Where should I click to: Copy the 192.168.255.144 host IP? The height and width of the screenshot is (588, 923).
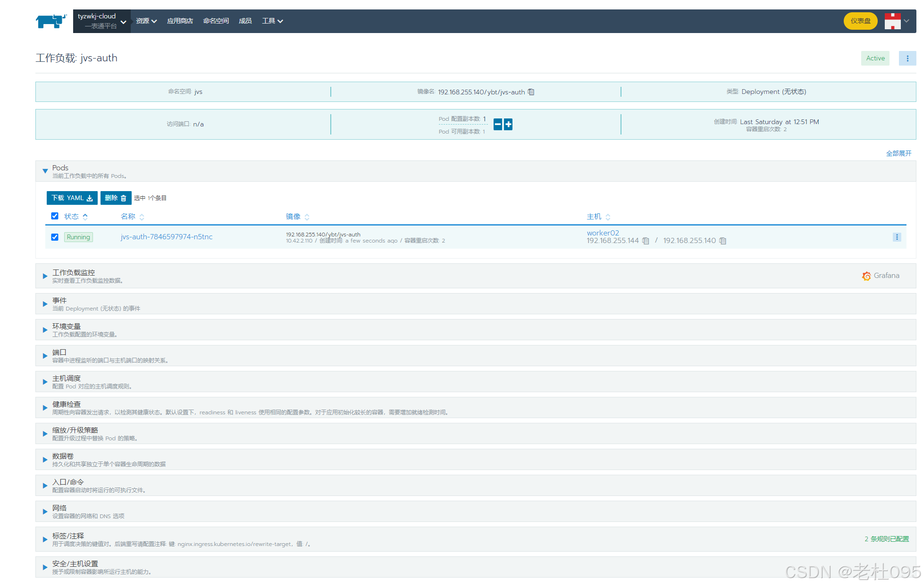click(646, 241)
